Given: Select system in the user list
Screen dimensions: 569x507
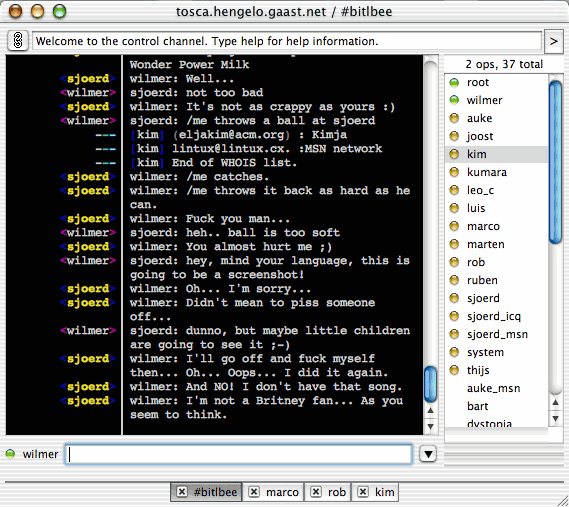Looking at the screenshot, I should 496,352.
